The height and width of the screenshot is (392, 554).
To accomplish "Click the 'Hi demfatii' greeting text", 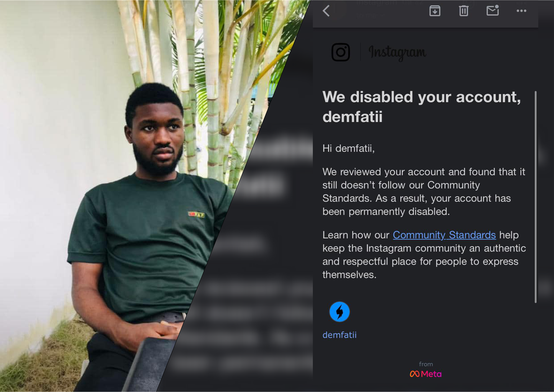I will (x=348, y=148).
